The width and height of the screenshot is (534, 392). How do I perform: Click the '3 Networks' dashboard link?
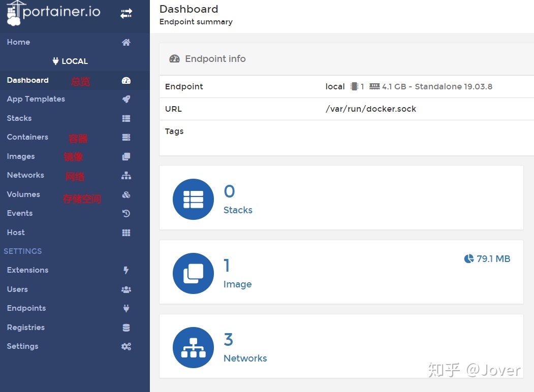[x=341, y=346]
